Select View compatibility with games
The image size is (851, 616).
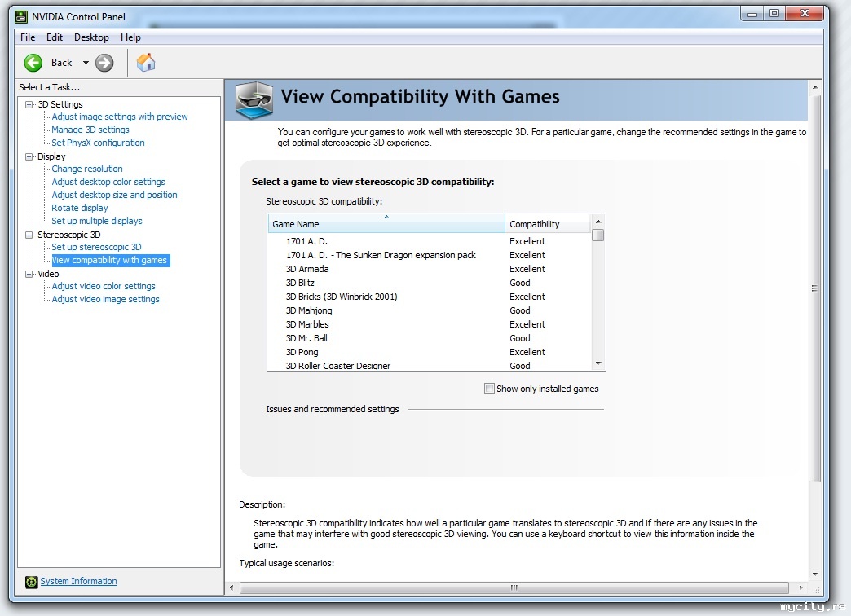tap(110, 261)
